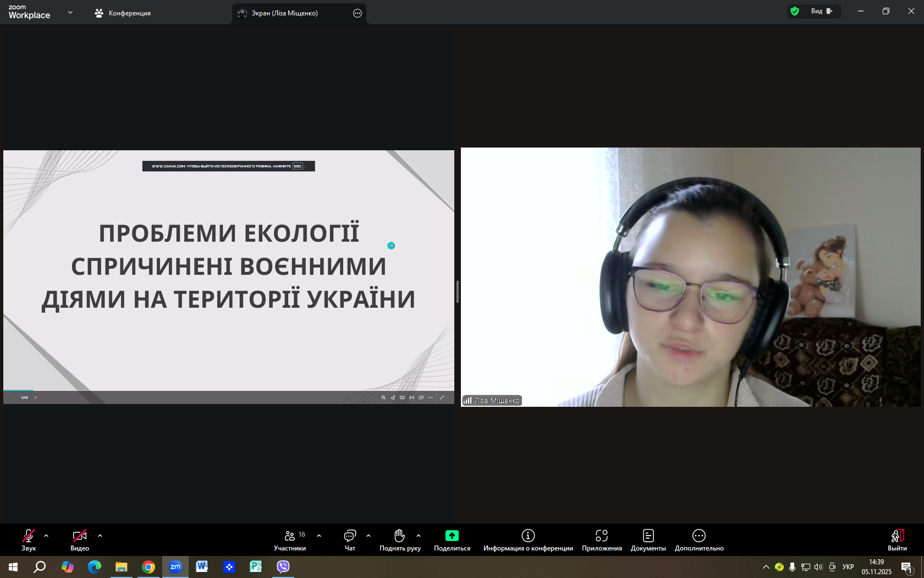
Task: Start screen sharing with Поделиться
Action: [x=452, y=540]
